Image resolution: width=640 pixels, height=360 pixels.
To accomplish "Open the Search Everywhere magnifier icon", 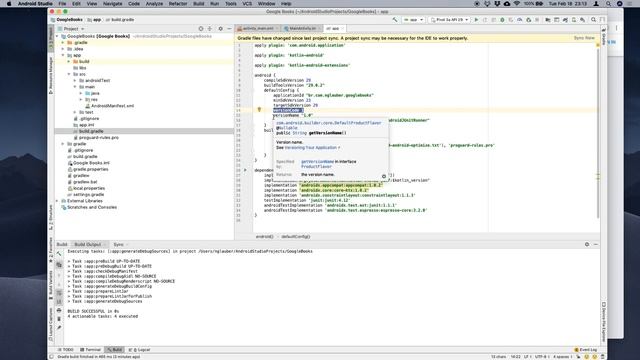I will coord(593,20).
